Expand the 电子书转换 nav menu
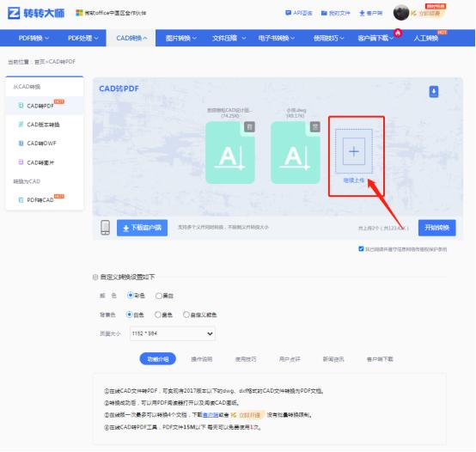476x452 pixels. click(x=277, y=38)
